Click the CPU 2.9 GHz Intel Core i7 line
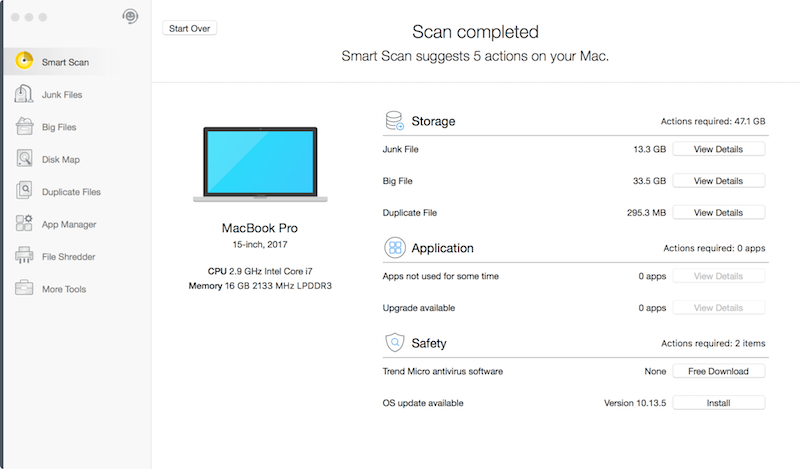 (260, 271)
